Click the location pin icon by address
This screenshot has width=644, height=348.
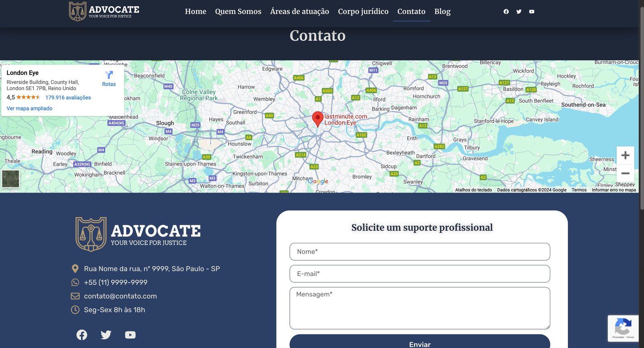[75, 269]
